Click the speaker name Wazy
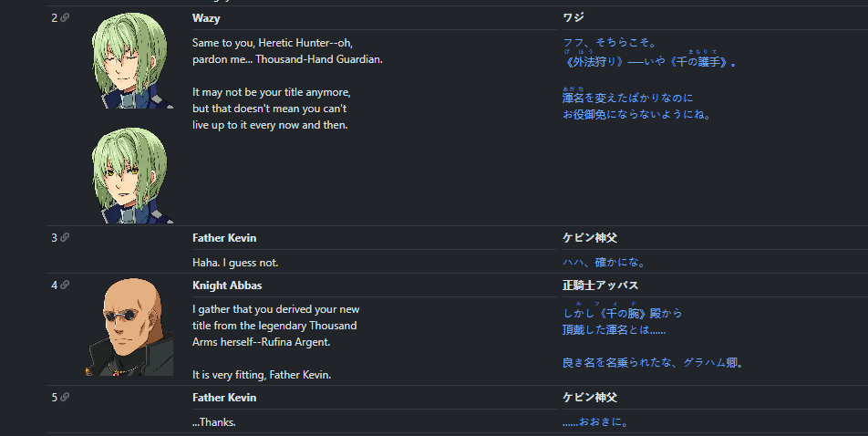The width and height of the screenshot is (868, 436). click(206, 18)
